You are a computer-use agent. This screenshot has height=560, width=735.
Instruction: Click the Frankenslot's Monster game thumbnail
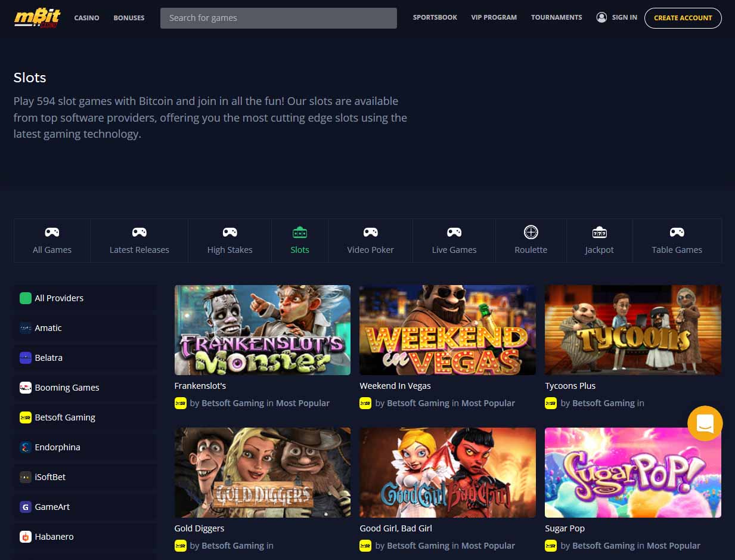click(x=262, y=330)
